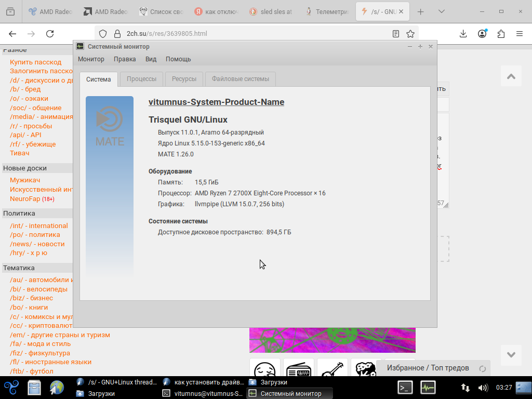
Task: Open /api/ - API link
Action: coord(25,135)
